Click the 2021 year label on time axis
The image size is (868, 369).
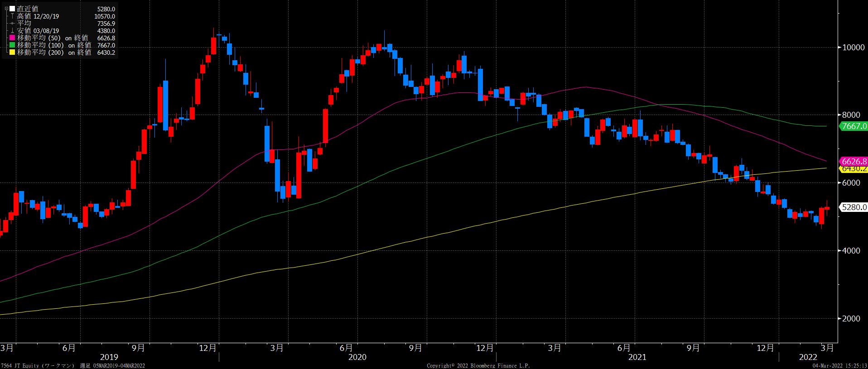click(637, 357)
